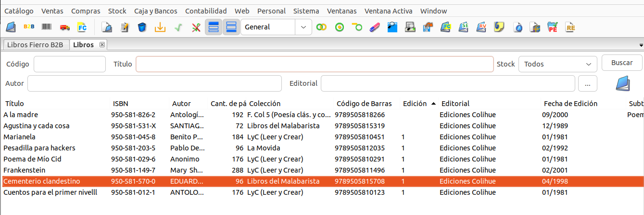Expand the Stock filter dropdown

pos(557,64)
